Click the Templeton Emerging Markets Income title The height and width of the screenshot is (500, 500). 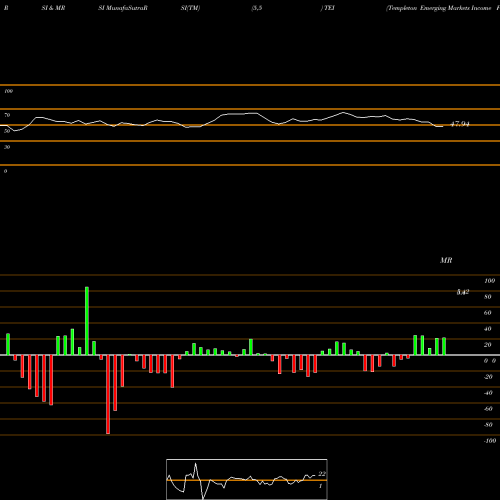pos(439,8)
